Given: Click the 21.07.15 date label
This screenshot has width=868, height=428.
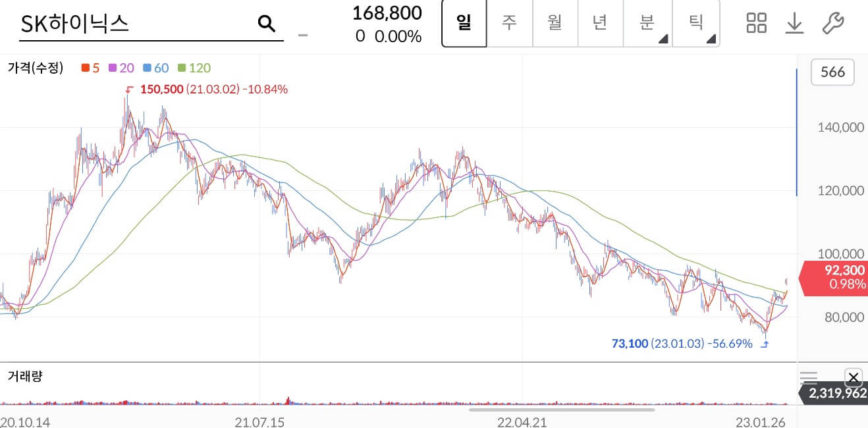Looking at the screenshot, I should point(259,421).
